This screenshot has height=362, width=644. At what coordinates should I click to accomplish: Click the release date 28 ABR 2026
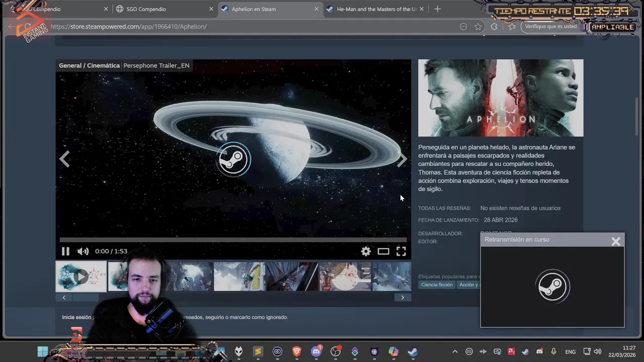click(x=501, y=220)
